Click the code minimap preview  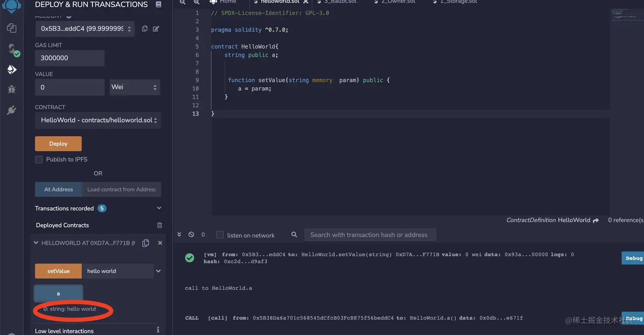coord(627,14)
